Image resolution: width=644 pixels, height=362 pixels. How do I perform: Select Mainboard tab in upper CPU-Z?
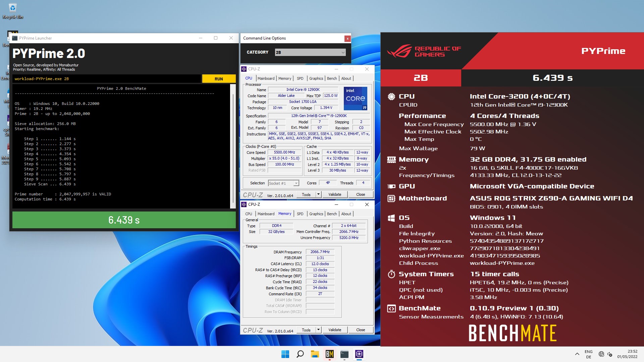tap(266, 78)
